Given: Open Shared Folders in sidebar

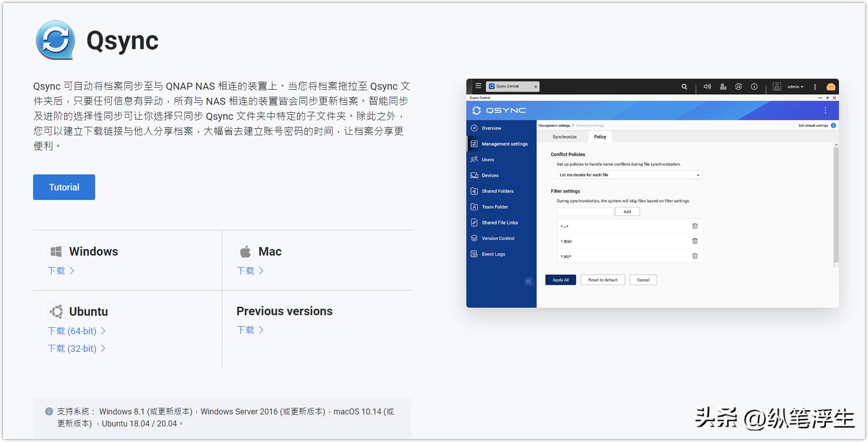Looking at the screenshot, I should [x=501, y=191].
